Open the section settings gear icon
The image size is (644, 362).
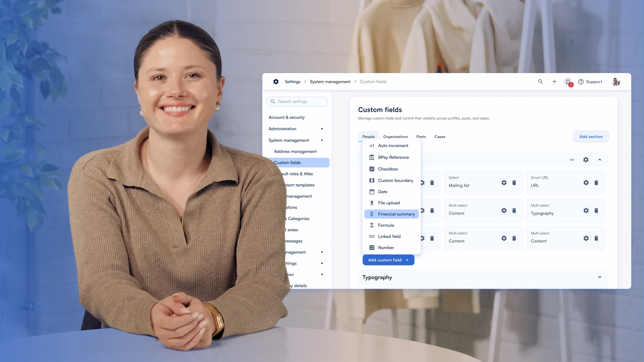[586, 160]
